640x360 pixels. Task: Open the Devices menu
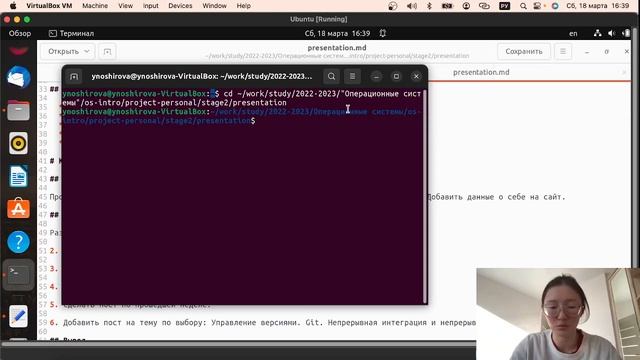tap(180, 6)
